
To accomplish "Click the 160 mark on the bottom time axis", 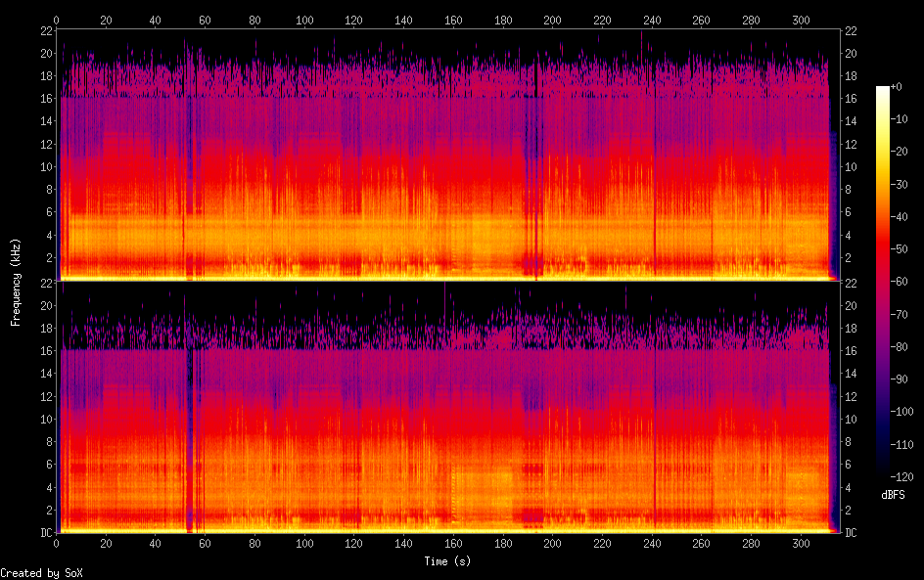I will coord(453,544).
